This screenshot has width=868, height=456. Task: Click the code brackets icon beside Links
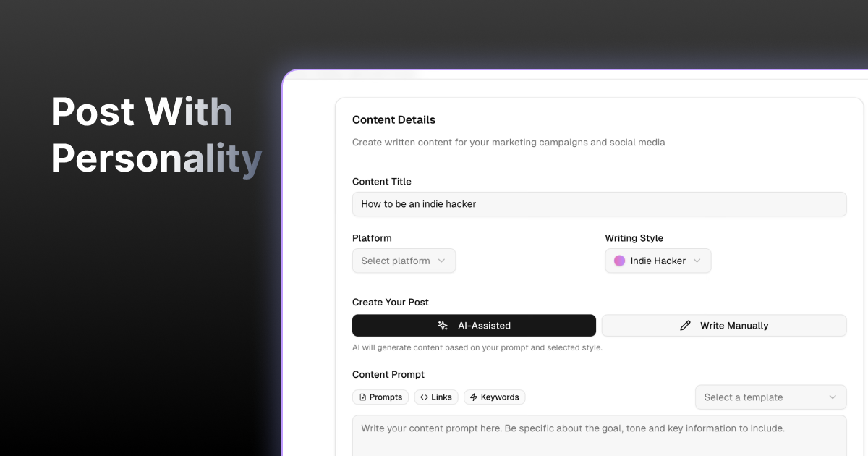coord(424,397)
